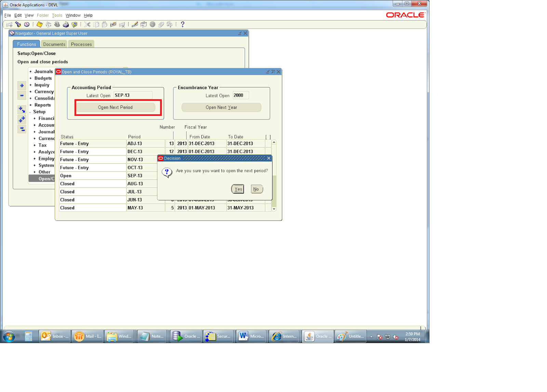Click the 01-MAY-2013 From Date cell

[x=207, y=208]
